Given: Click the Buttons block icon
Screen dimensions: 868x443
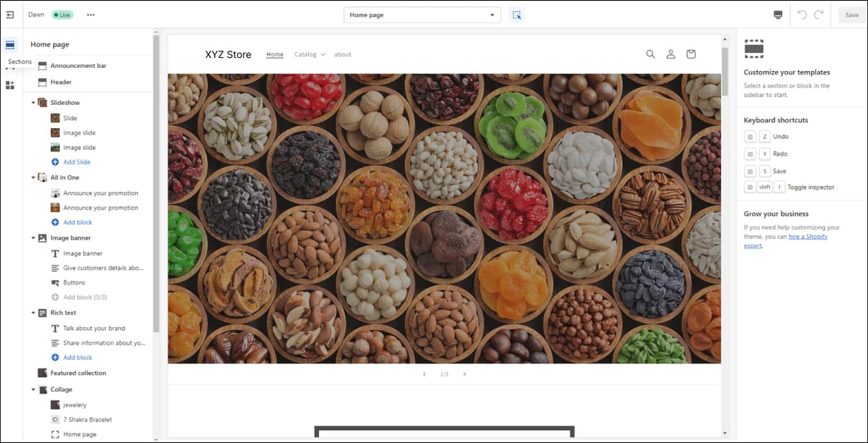Looking at the screenshot, I should pos(56,283).
